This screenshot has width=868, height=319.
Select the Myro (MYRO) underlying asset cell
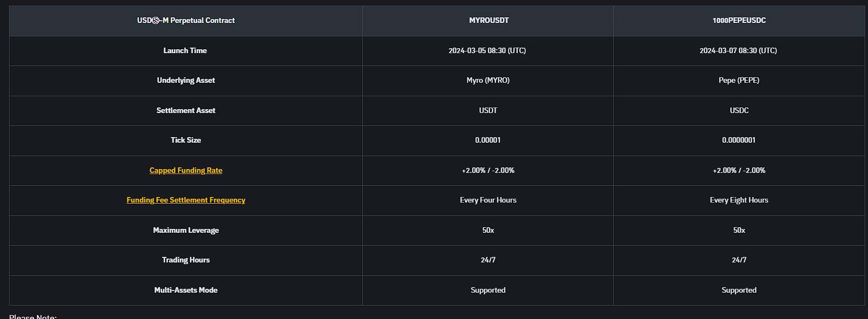click(x=488, y=80)
